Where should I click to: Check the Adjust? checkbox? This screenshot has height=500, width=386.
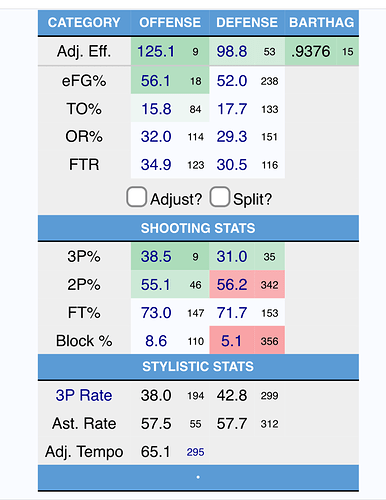(136, 197)
